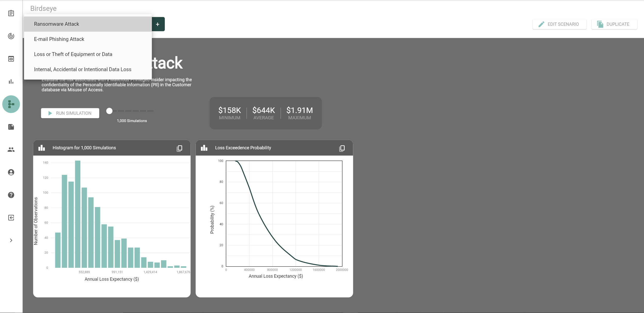Screen dimensions: 644x313
Task: Open the radar target sidebar icon
Action: click(11, 36)
